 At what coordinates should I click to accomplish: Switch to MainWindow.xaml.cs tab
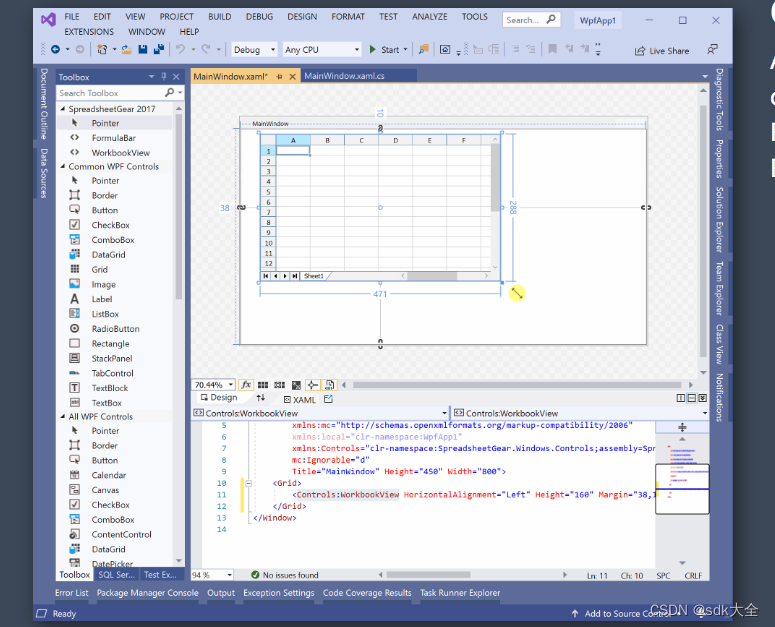pos(344,76)
